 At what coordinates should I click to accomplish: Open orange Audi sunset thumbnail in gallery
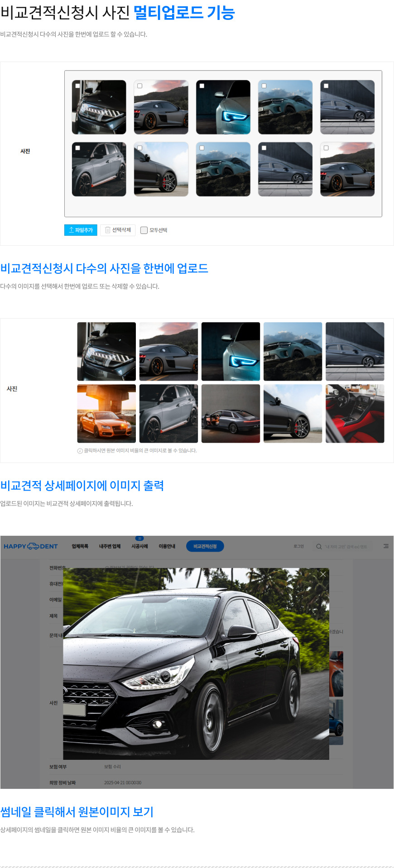pos(106,414)
